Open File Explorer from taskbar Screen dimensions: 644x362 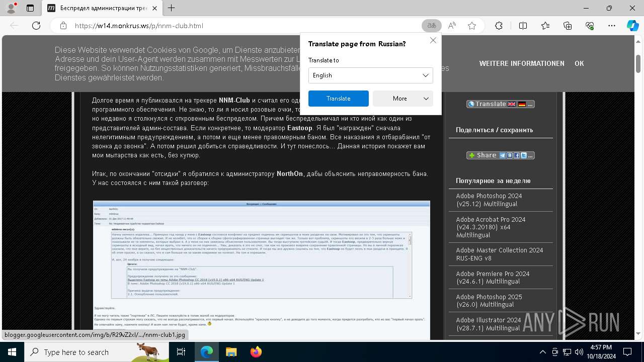(231, 352)
